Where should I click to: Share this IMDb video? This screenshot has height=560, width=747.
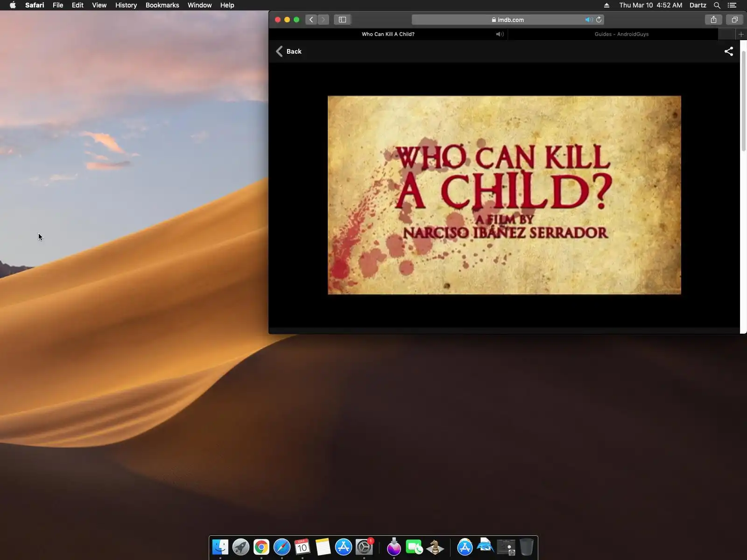coord(729,51)
